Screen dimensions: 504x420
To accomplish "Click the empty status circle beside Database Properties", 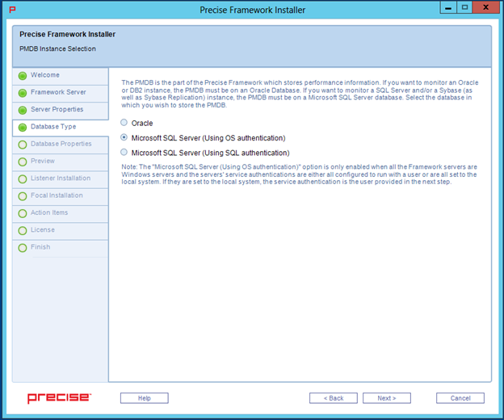I will (x=23, y=145).
